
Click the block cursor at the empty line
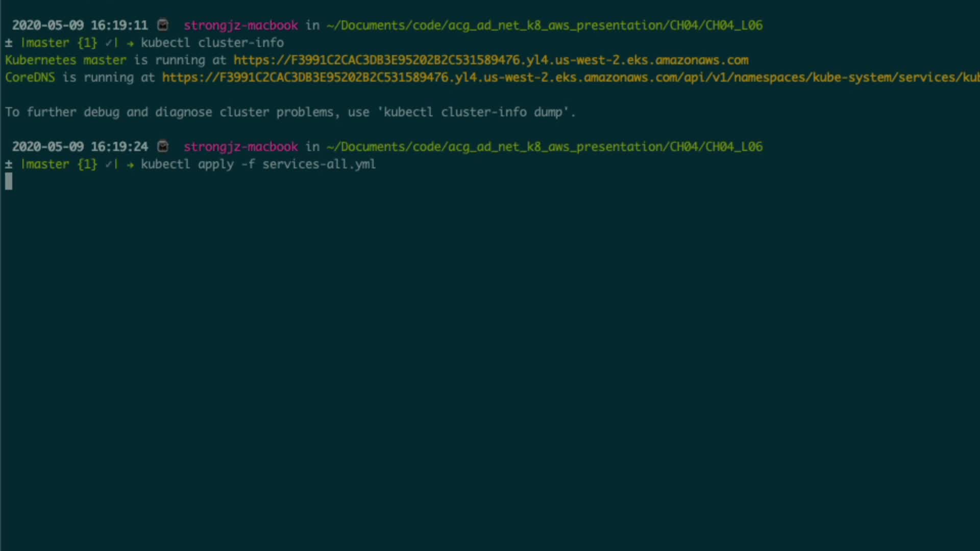[x=9, y=182]
